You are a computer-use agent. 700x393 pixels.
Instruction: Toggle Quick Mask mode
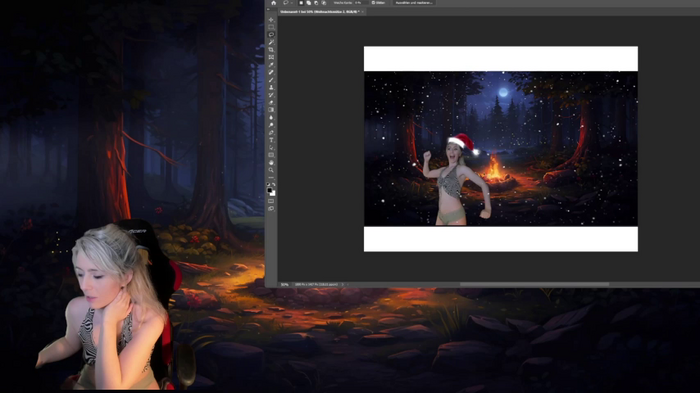pos(271,201)
